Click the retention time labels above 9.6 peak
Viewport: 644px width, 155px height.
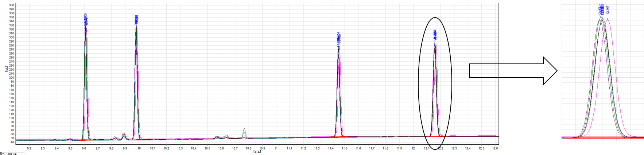(85, 20)
